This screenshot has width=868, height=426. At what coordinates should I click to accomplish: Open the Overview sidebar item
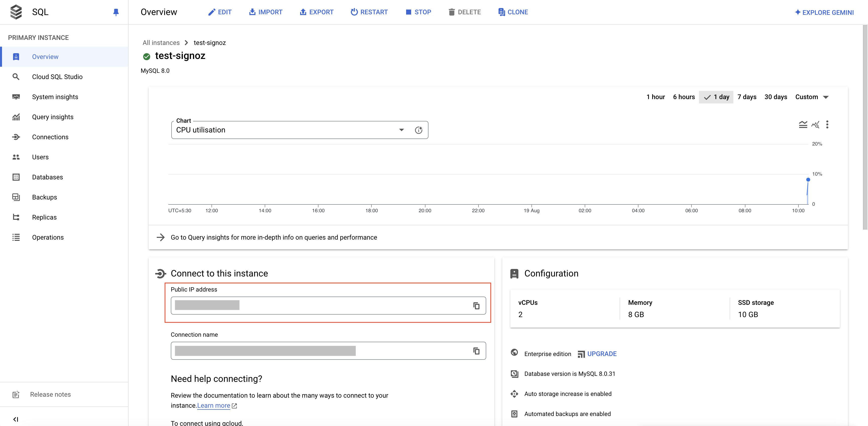[64, 56]
